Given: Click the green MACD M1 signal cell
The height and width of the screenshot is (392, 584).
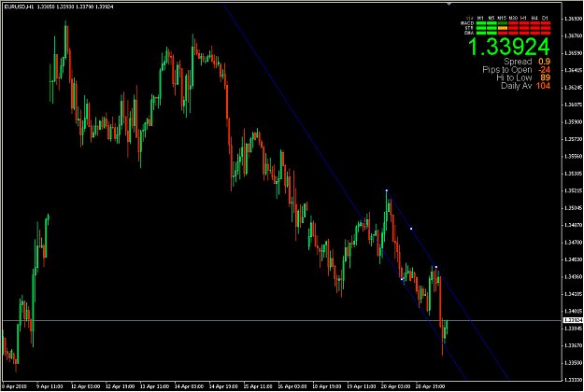Looking at the screenshot, I should tap(481, 23).
